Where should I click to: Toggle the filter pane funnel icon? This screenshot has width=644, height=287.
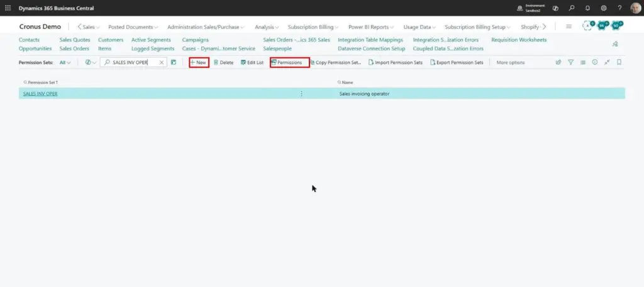tap(571, 62)
